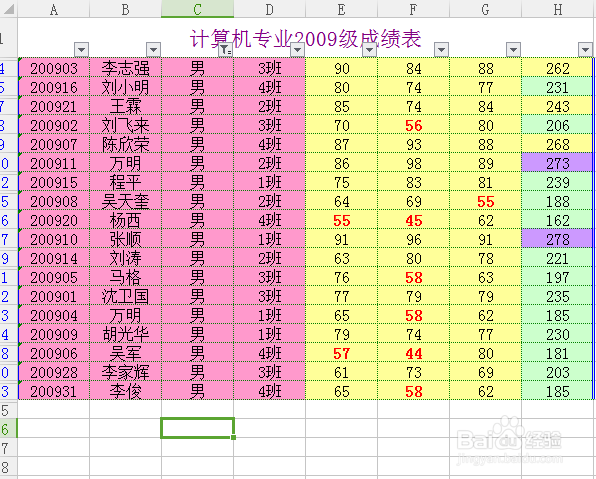Select name cell 陈欣荣
The image size is (596, 479).
click(x=125, y=144)
